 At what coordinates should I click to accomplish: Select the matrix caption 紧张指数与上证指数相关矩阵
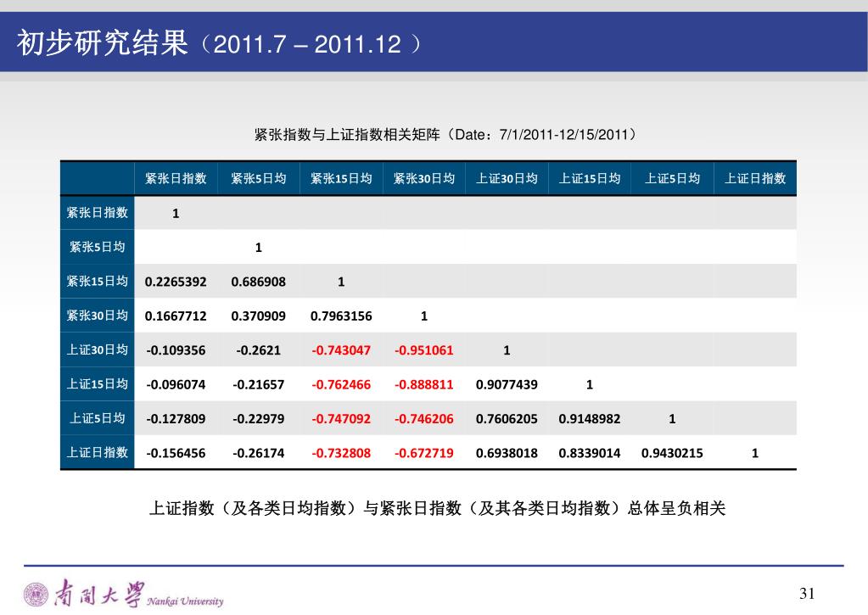coord(347,135)
